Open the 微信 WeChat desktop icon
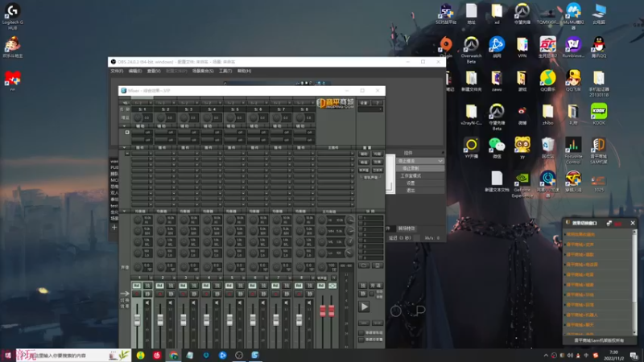644x362 pixels. [497, 148]
